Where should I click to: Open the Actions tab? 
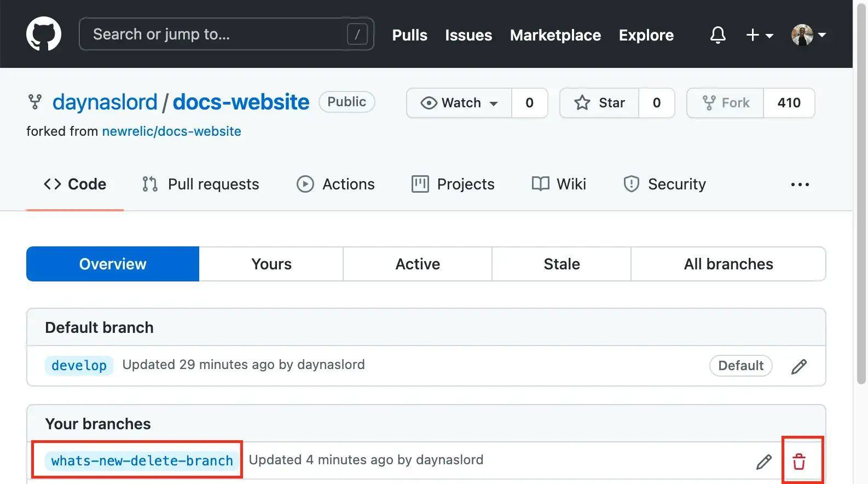click(x=335, y=185)
